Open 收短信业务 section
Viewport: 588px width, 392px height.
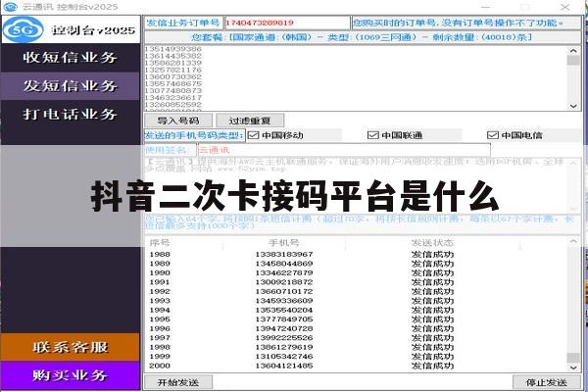click(x=71, y=58)
